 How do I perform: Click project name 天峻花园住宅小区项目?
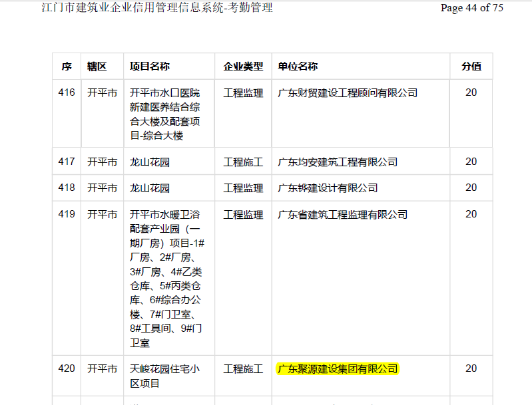(164, 376)
